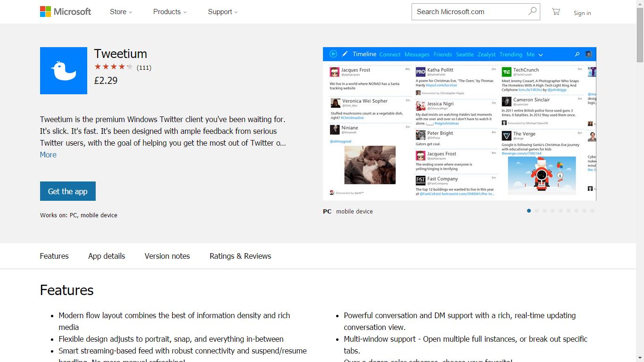The image size is (644, 362).
Task: Select the fifth carousel dot
Action: coord(561,211)
